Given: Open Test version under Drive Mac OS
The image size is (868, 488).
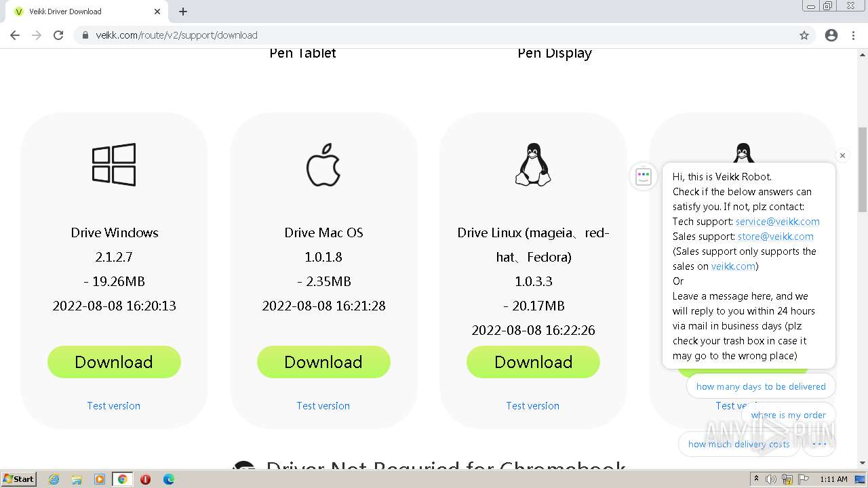Looking at the screenshot, I should click(x=323, y=405).
